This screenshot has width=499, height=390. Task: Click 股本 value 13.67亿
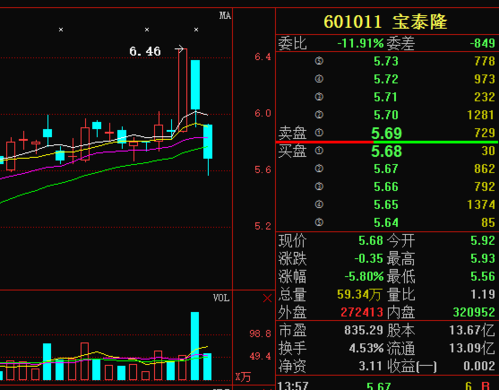click(x=472, y=331)
